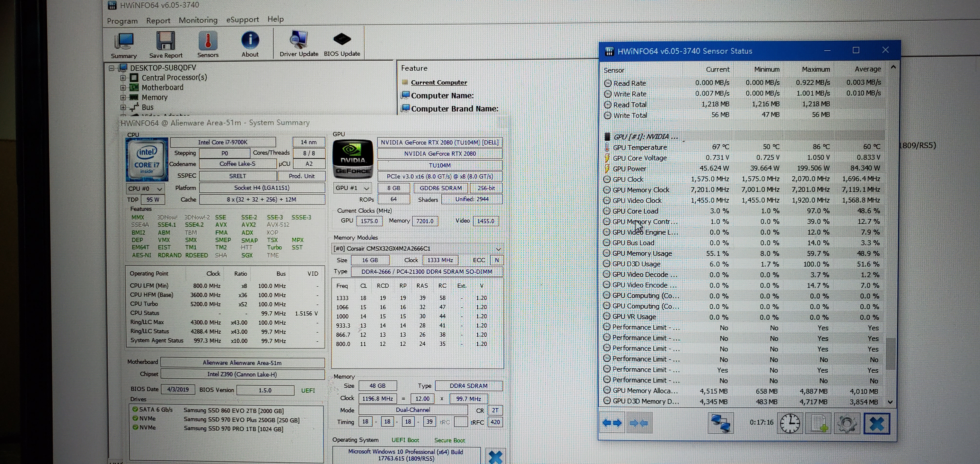Click the Computer Brand Name feature icon
Image resolution: width=980 pixels, height=464 pixels.
[x=406, y=108]
